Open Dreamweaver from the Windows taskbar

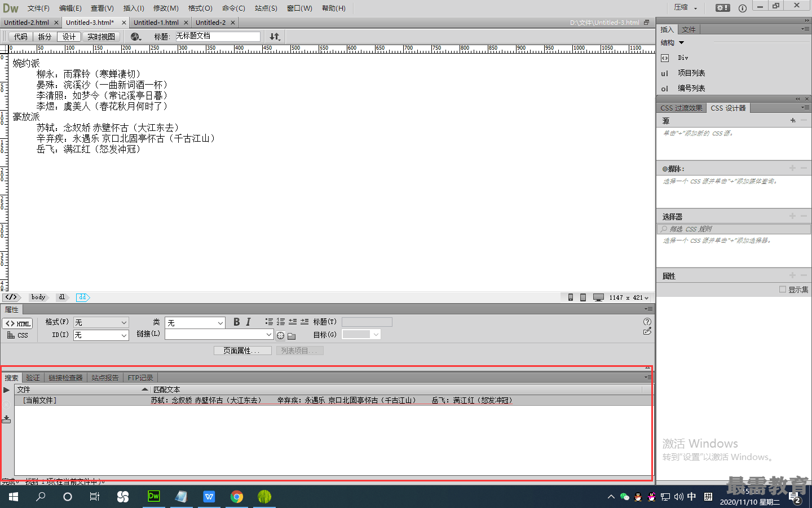153,496
